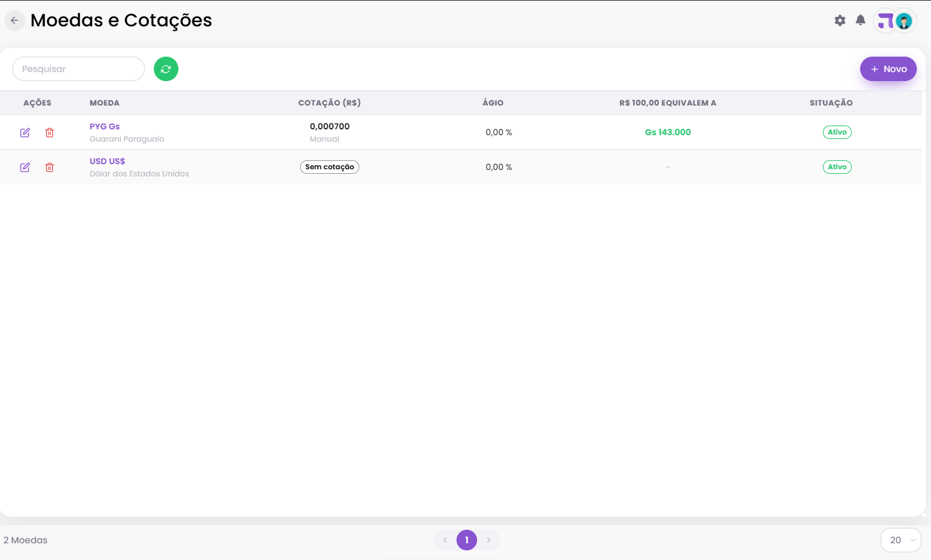Edit the USD US$ currency row
The width and height of the screenshot is (931, 560).
25,167
